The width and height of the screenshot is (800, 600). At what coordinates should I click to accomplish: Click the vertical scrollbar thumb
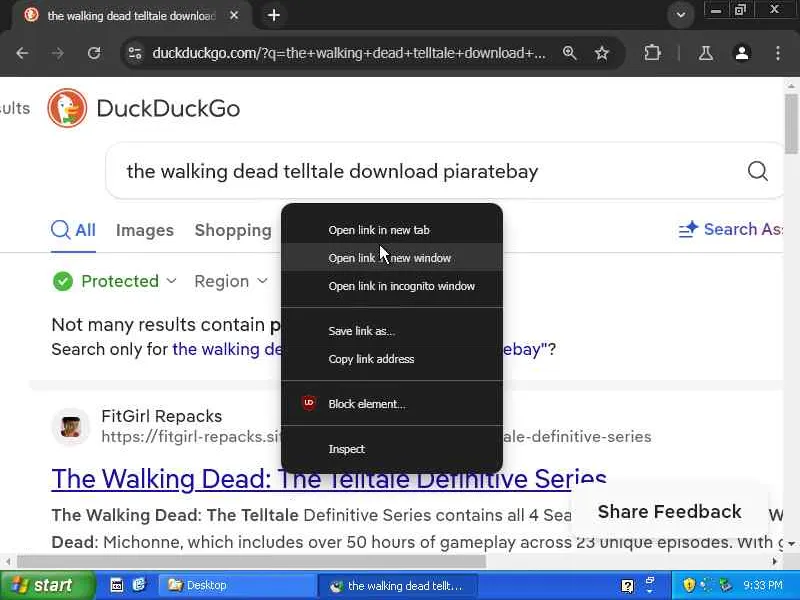pos(791,124)
